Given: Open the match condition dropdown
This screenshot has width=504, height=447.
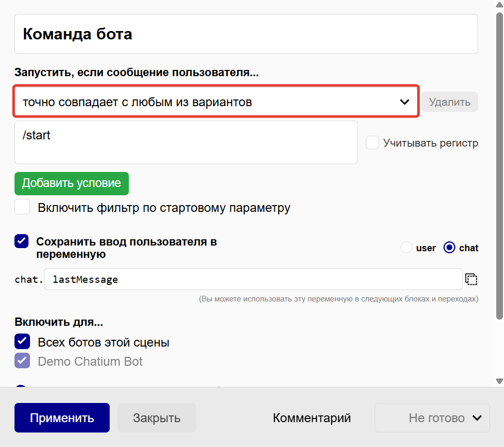Looking at the screenshot, I should coord(216,102).
